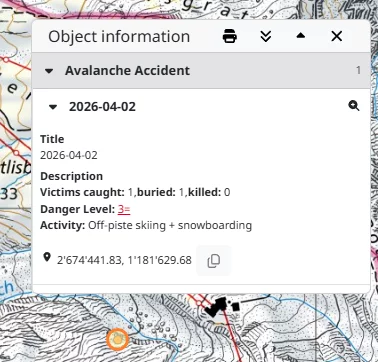Minimize panel using the up triangle icon
This screenshot has height=362, width=378.
click(301, 36)
